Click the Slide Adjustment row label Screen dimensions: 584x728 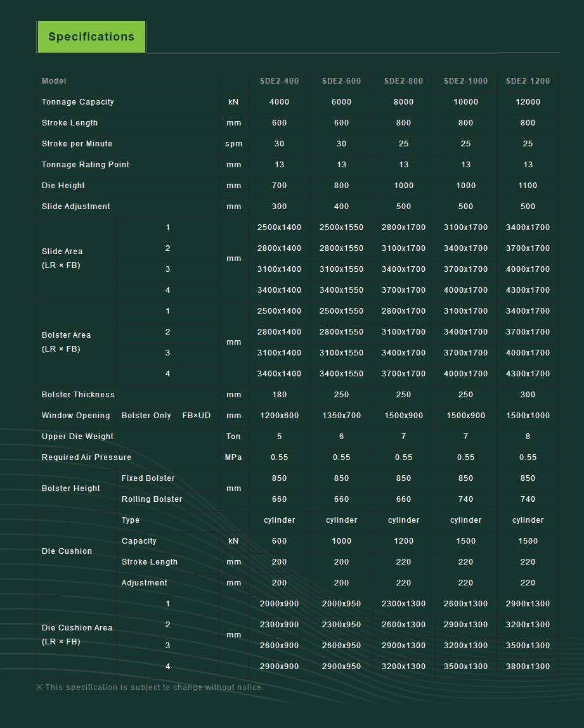tap(76, 207)
